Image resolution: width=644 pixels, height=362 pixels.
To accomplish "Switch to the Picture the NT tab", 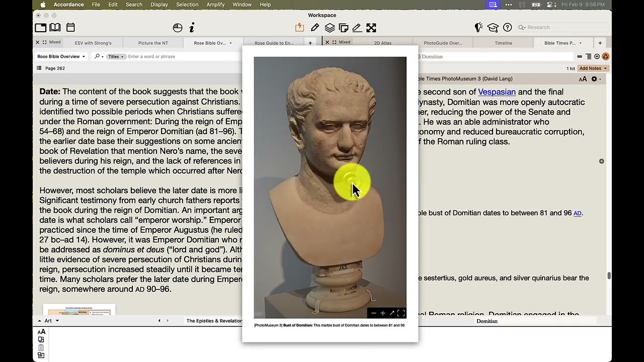I will tap(153, 43).
